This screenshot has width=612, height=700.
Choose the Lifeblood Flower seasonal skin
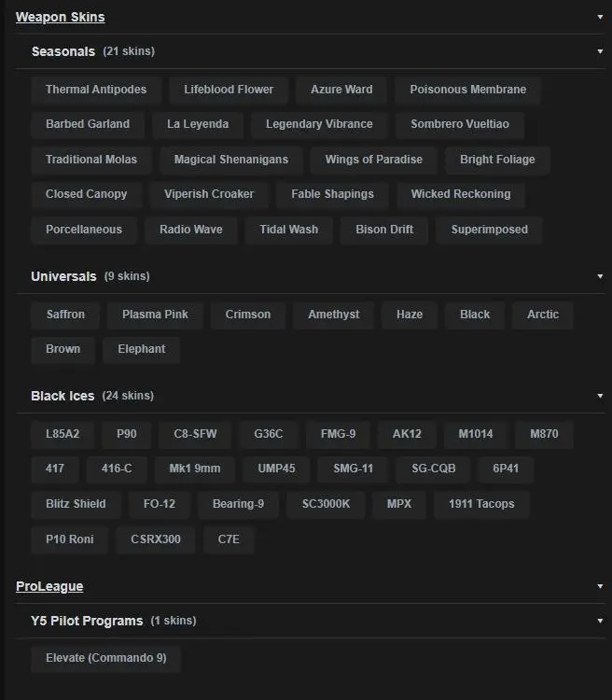(229, 90)
